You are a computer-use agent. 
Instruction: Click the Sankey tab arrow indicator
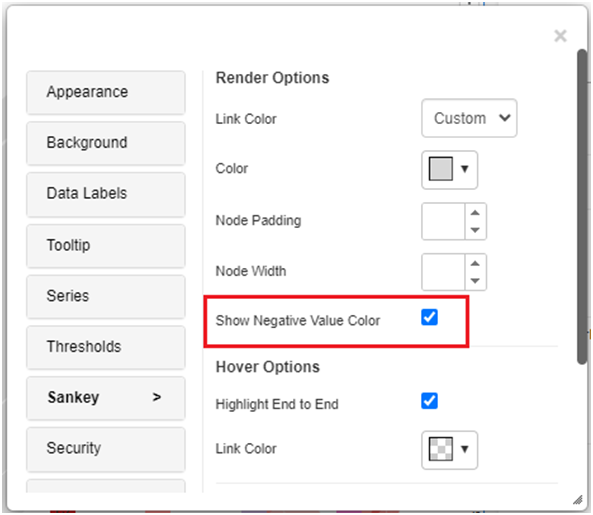[x=157, y=397]
